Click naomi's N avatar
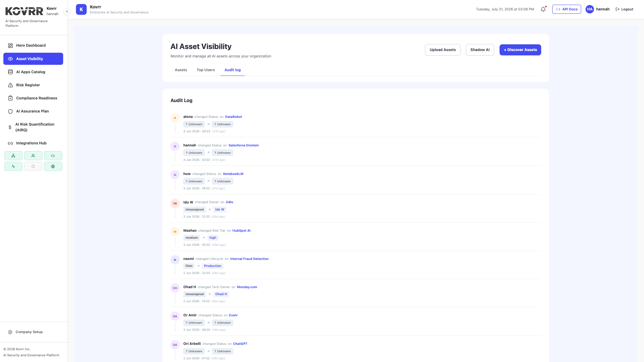This screenshot has height=362, width=644. 175,260
